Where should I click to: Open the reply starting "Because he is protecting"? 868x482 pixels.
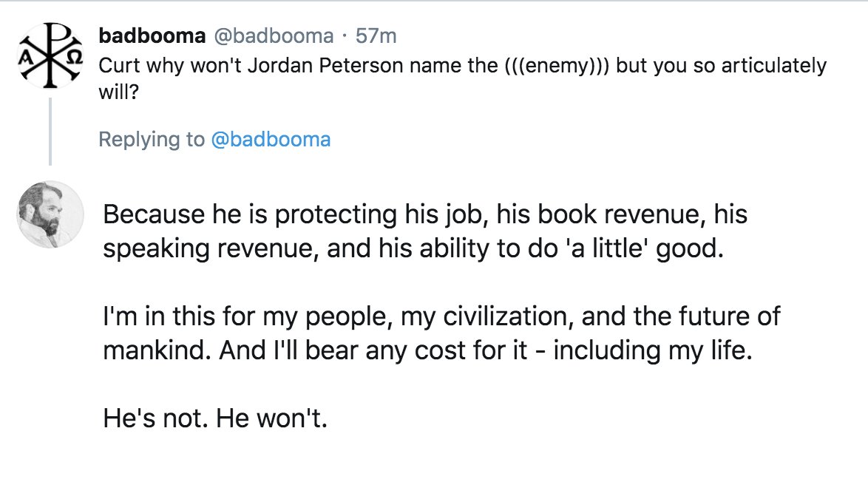pyautogui.click(x=424, y=214)
